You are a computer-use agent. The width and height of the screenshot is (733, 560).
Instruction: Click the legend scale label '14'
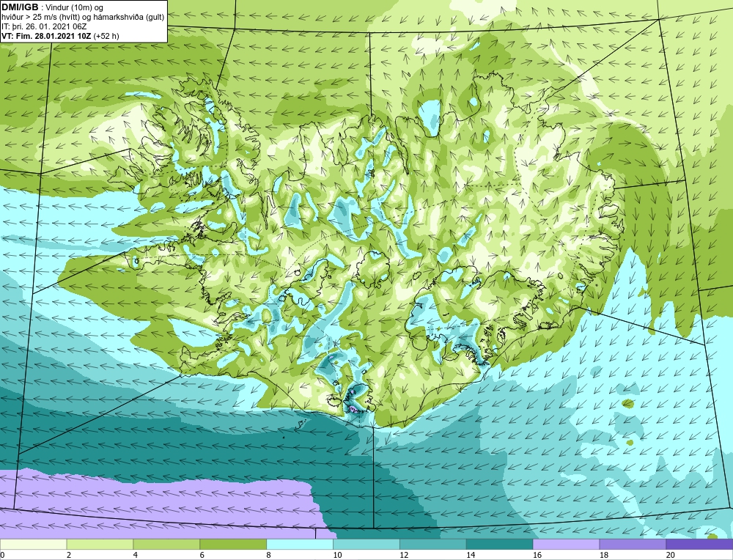pos(470,555)
